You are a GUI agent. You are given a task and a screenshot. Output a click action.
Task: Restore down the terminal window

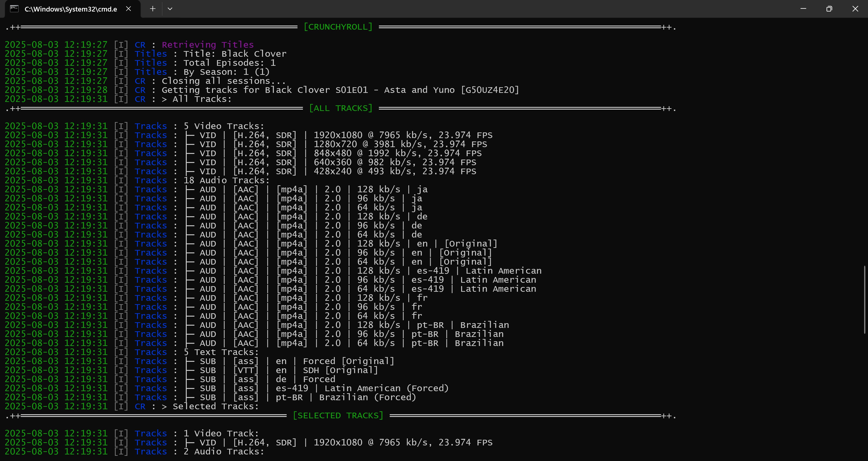point(829,9)
